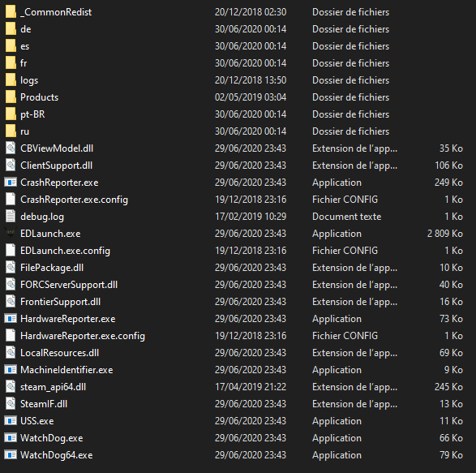The width and height of the screenshot is (476, 473).
Task: Click the WatchDog64.exe application icon
Action: pos(11,455)
